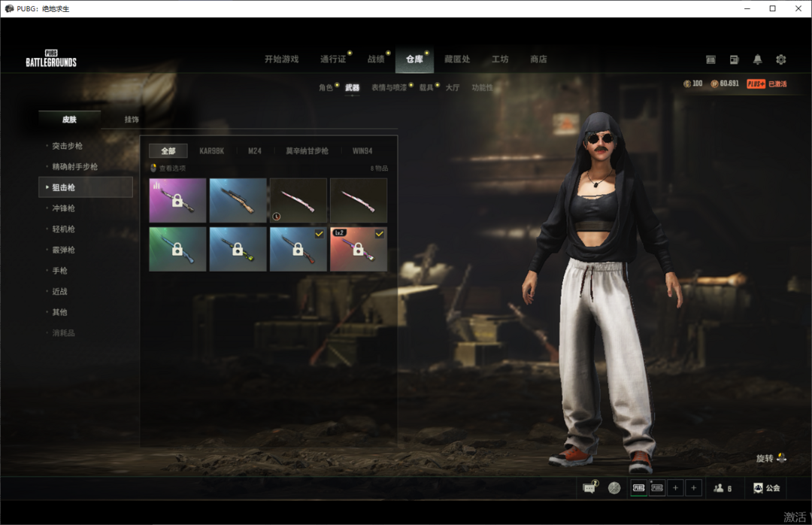Toggle the checkmark on orange Lv.2 skin

tap(380, 234)
